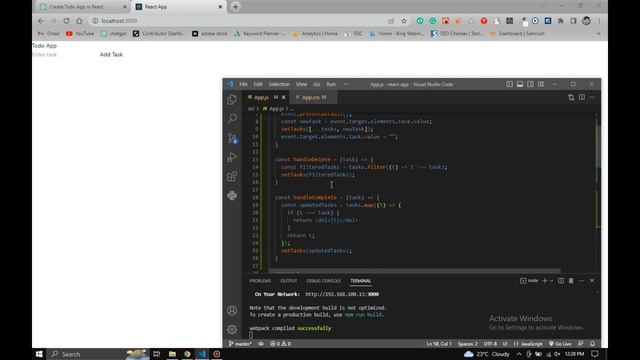Viewport: 640px width, 360px height.
Task: Expand hidden menus with ellipsis in menu bar
Action: [x=346, y=84]
